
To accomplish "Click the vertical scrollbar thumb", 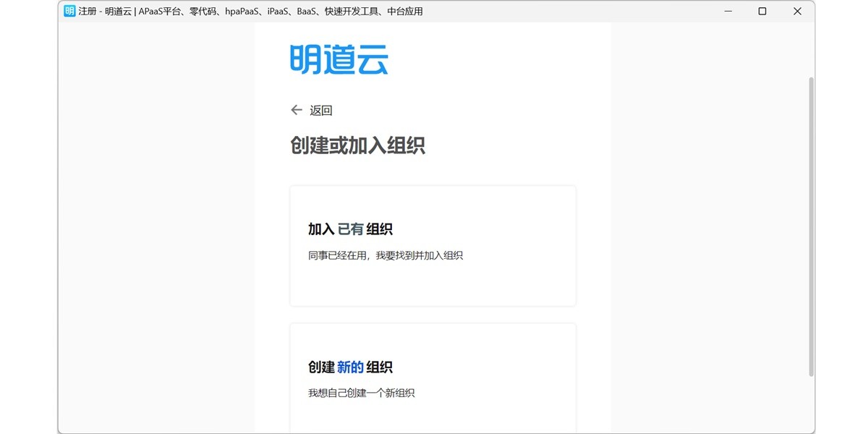I will point(811,224).
